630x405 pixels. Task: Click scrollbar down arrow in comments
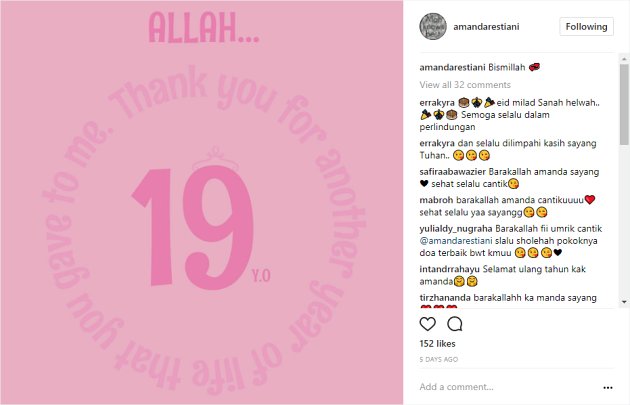(624, 302)
